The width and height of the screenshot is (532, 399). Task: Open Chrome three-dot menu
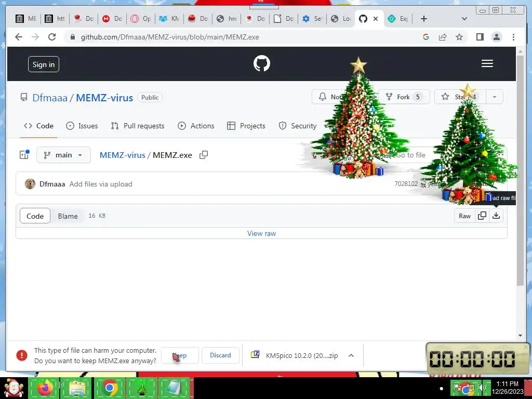click(513, 37)
